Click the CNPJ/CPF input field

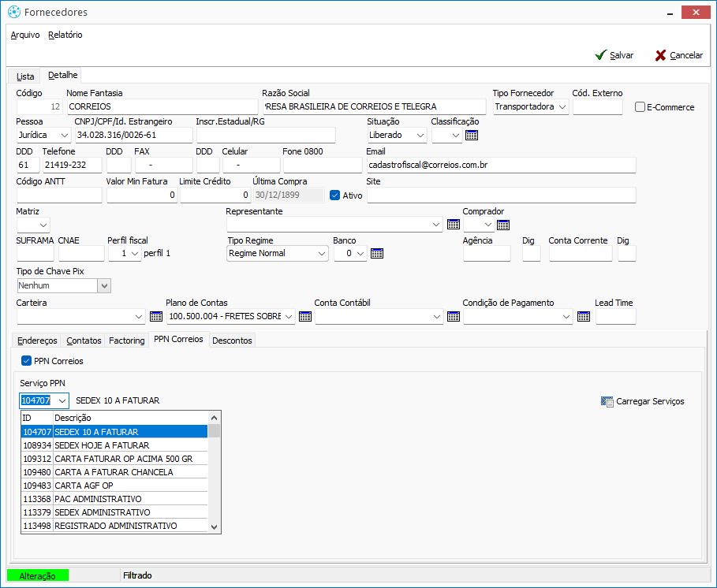click(134, 136)
